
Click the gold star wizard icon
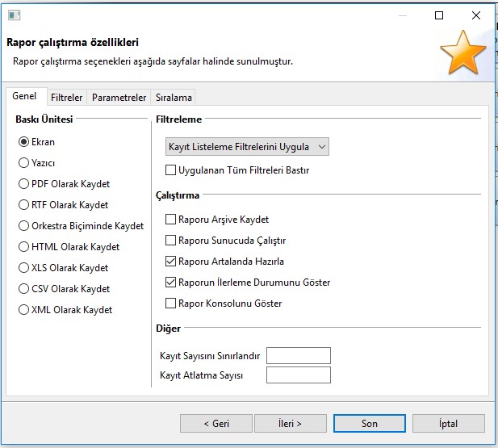pyautogui.click(x=462, y=53)
